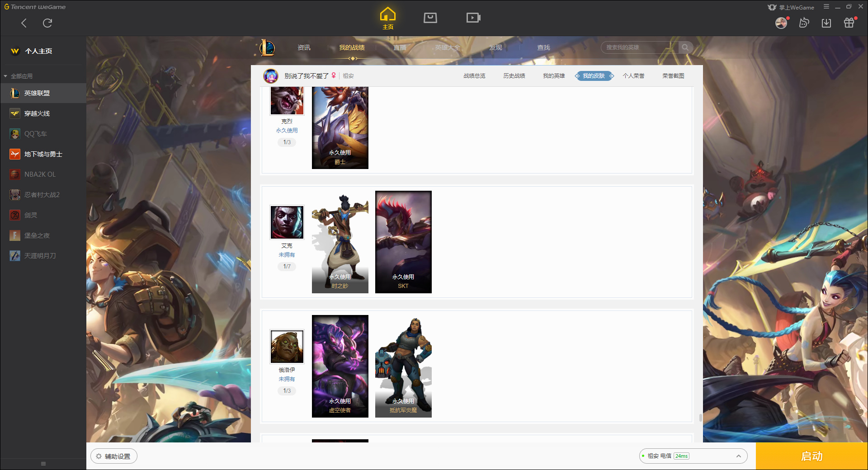Click the 爵士 skin card
This screenshot has height=470, width=868.
point(340,128)
